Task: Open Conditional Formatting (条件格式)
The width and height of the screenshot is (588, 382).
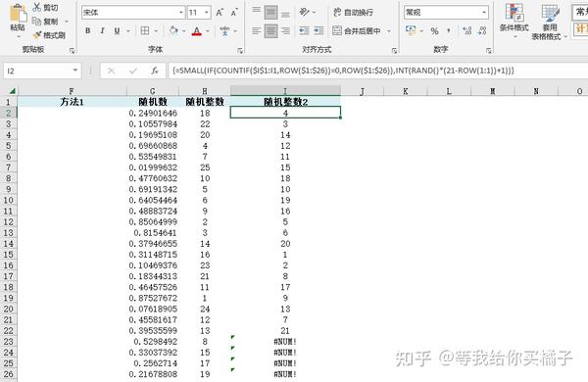Action: pyautogui.click(x=514, y=21)
